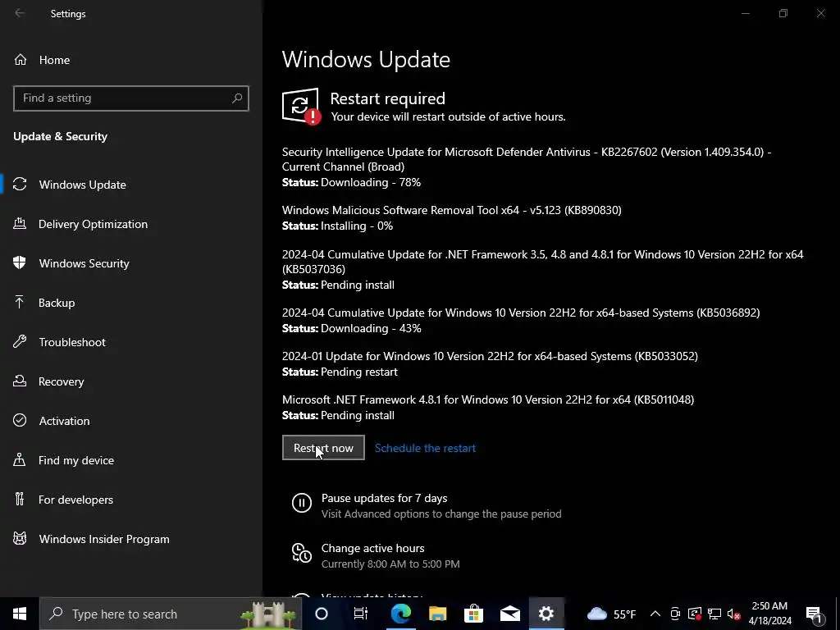840x630 pixels.
Task: Click the Update & Security heading
Action: [x=61, y=136]
